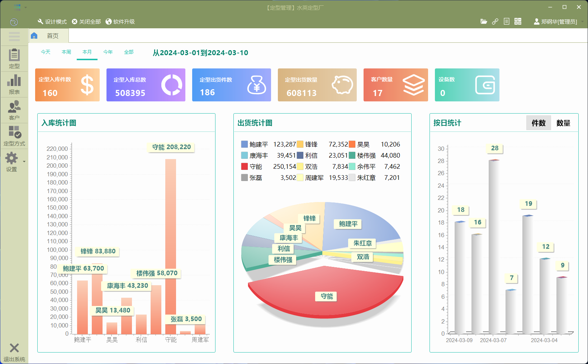Click the home icon on the 首页 tab
Screen dimensions: 588x364
[34, 35]
